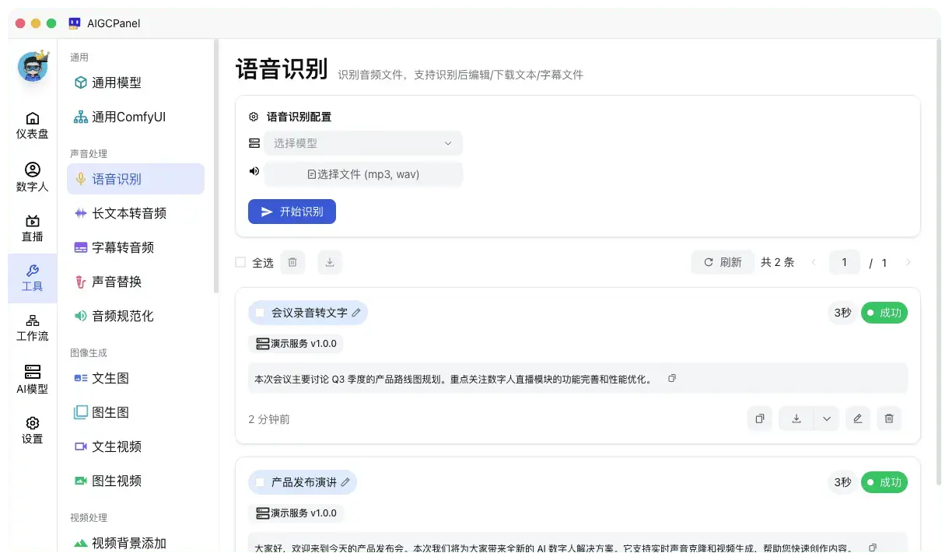
Task: Click the page number input field
Action: (x=845, y=263)
